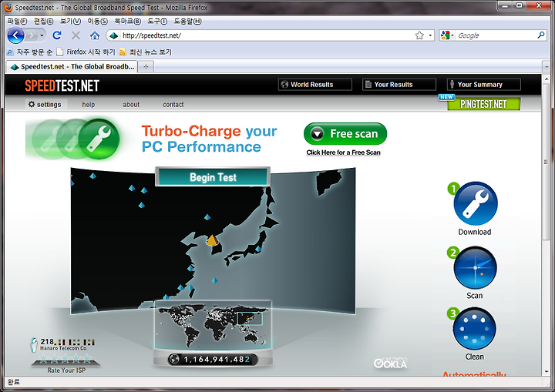
Task: Click the compass Scan icon
Action: pyautogui.click(x=475, y=268)
